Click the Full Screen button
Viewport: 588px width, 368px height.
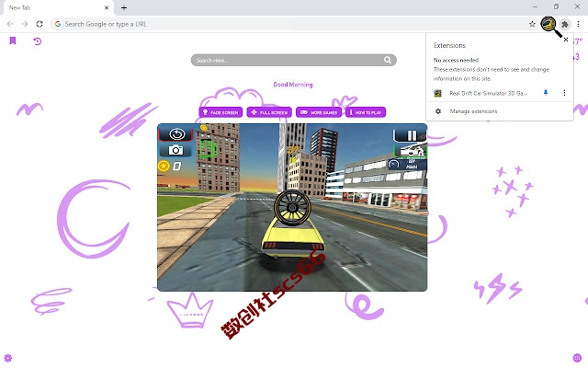point(269,112)
